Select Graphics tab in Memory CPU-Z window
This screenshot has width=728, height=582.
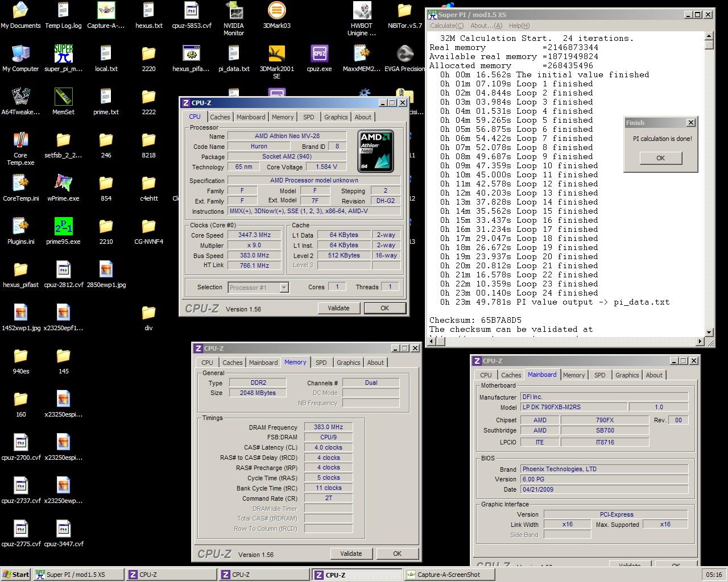(x=348, y=363)
